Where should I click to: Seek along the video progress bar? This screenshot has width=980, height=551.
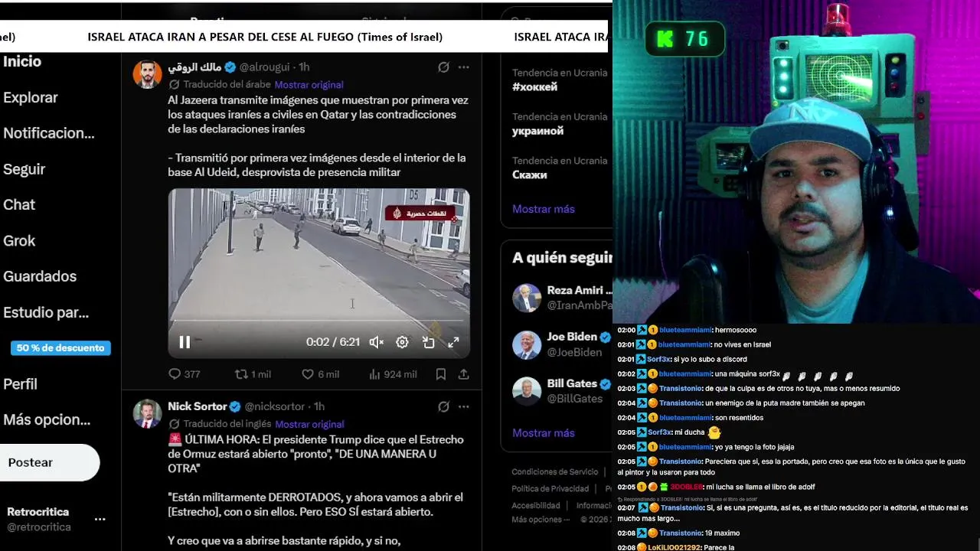click(x=318, y=321)
